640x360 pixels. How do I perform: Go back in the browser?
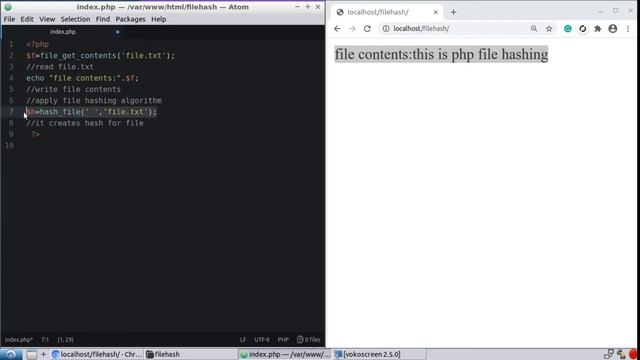point(337,29)
